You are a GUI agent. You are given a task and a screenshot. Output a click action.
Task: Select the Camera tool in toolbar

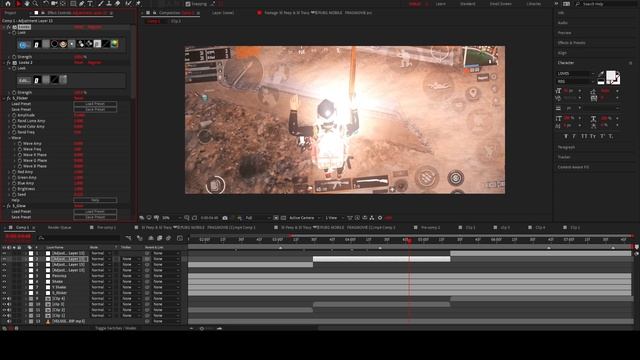pyautogui.click(x=54, y=4)
